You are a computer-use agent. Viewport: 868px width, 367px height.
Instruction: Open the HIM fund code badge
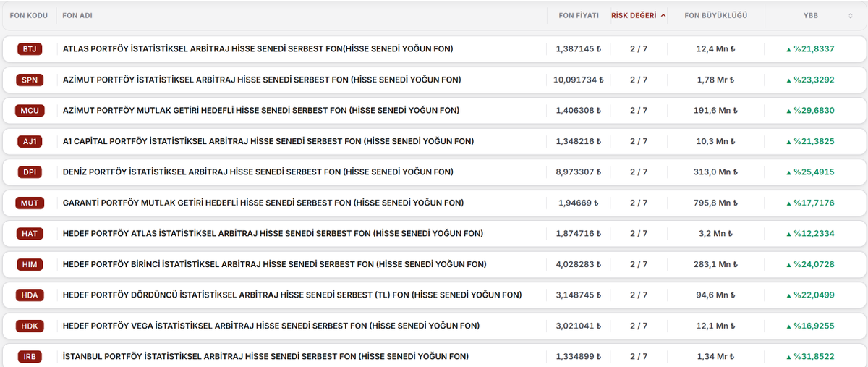pyautogui.click(x=29, y=264)
